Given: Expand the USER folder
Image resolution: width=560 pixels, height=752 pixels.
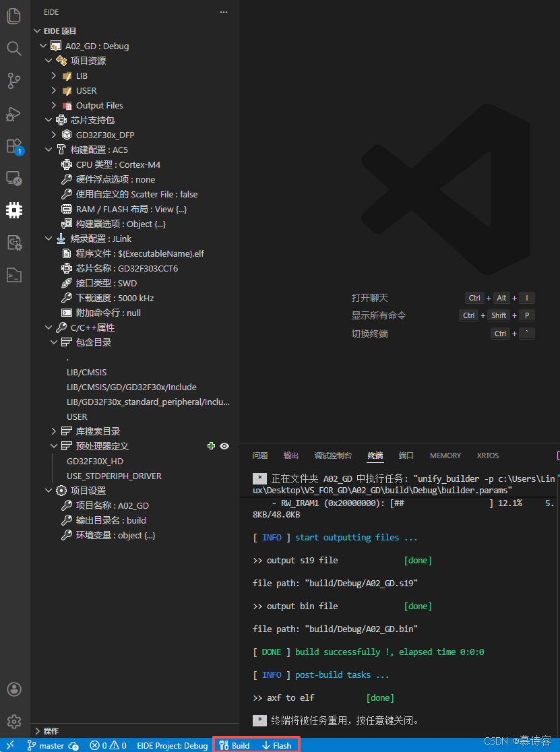Looking at the screenshot, I should tap(54, 91).
